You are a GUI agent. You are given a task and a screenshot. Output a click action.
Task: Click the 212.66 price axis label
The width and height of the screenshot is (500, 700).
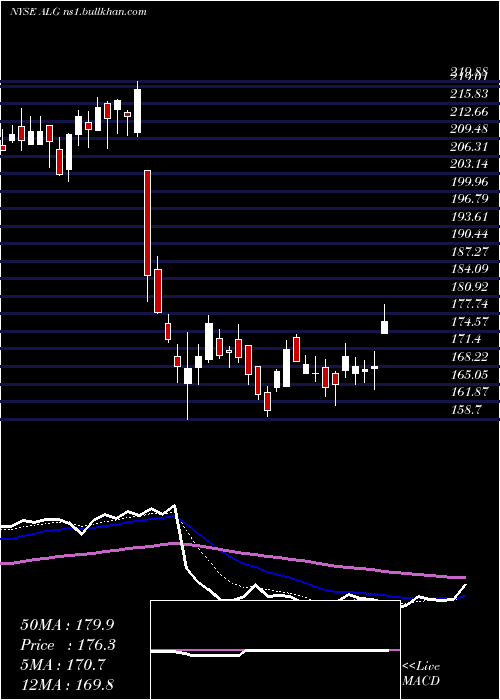coord(469,112)
